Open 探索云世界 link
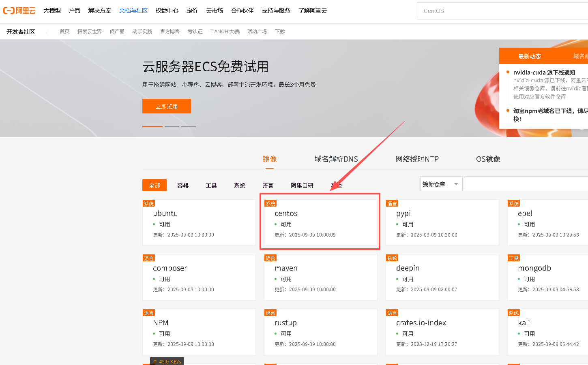The height and width of the screenshot is (365, 588). [x=90, y=32]
